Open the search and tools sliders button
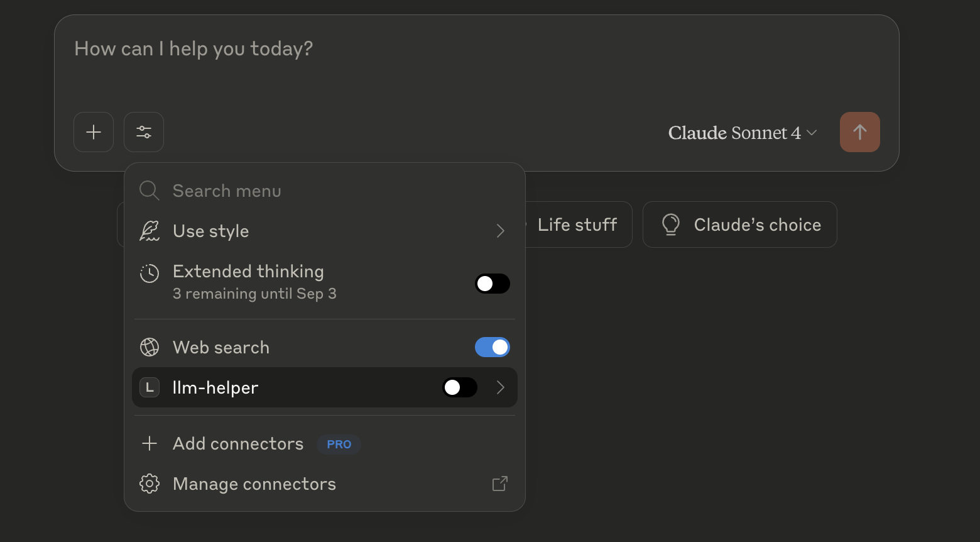This screenshot has width=980, height=542. tap(144, 132)
